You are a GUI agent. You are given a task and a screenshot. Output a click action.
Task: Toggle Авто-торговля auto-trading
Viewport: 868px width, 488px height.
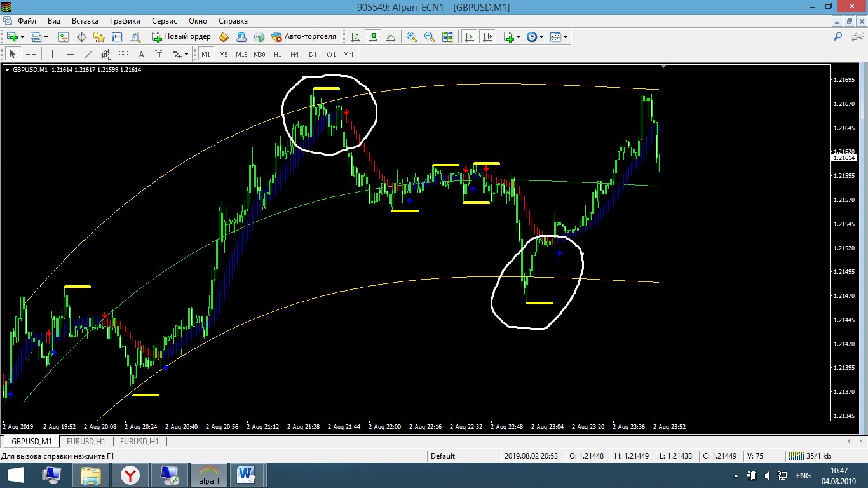[304, 37]
